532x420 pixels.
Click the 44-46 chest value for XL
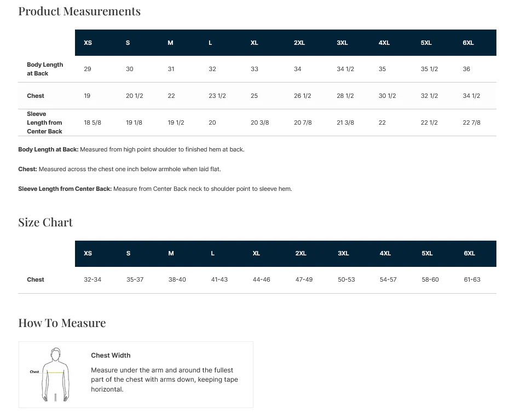coord(261,279)
